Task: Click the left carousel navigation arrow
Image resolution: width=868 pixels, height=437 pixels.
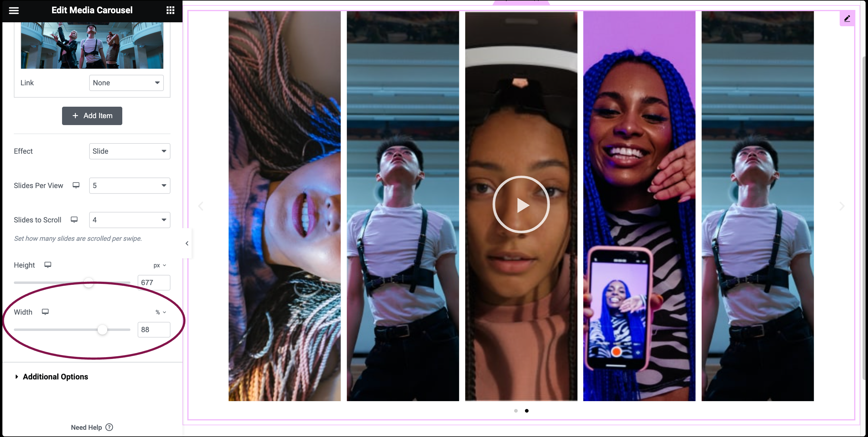Action: click(x=201, y=206)
